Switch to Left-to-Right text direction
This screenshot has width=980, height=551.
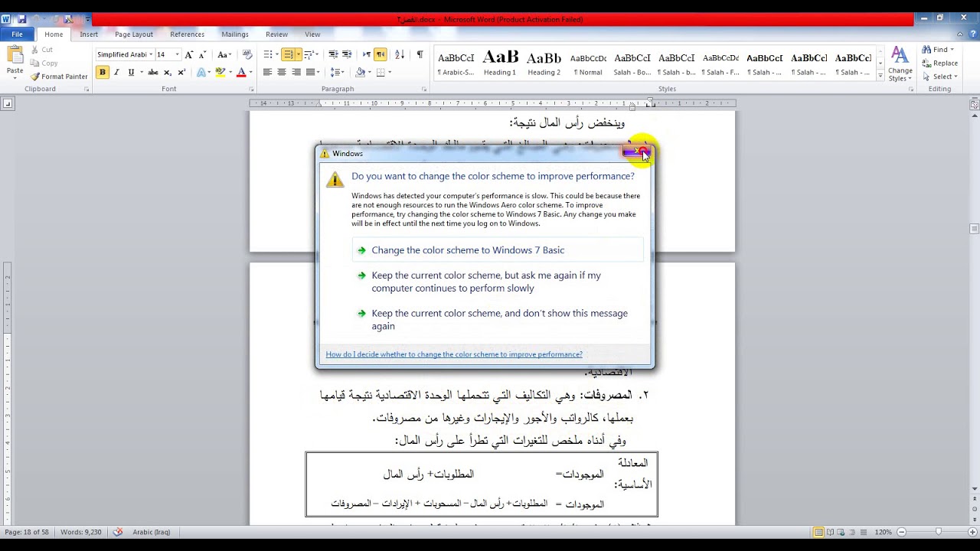point(367,54)
